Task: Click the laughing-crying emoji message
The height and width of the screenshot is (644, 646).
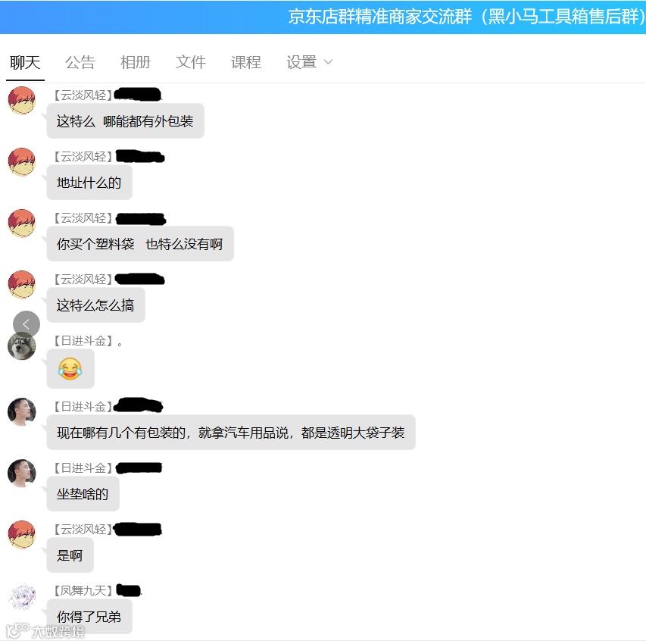Action: click(70, 368)
